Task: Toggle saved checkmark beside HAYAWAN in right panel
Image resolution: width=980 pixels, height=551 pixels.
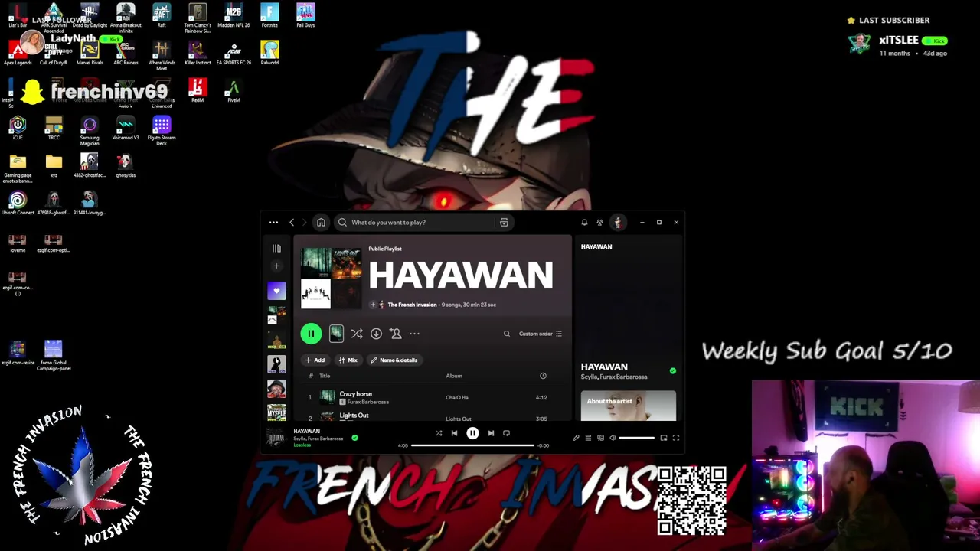Action: [673, 371]
